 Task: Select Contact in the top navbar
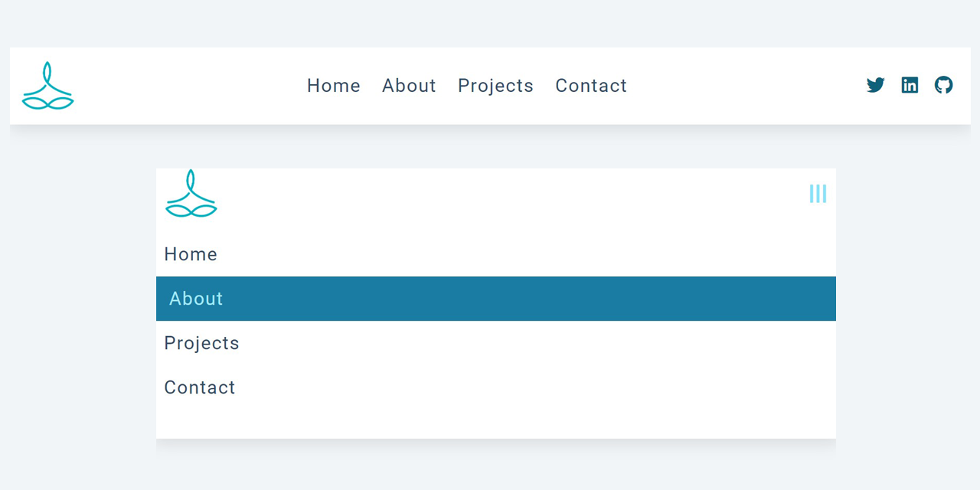(591, 86)
